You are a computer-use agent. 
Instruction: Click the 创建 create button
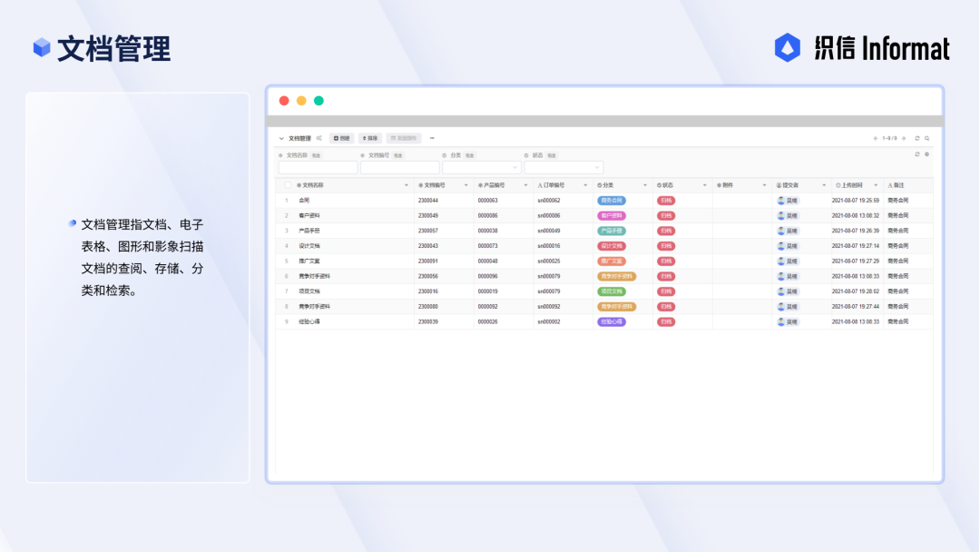tap(342, 138)
